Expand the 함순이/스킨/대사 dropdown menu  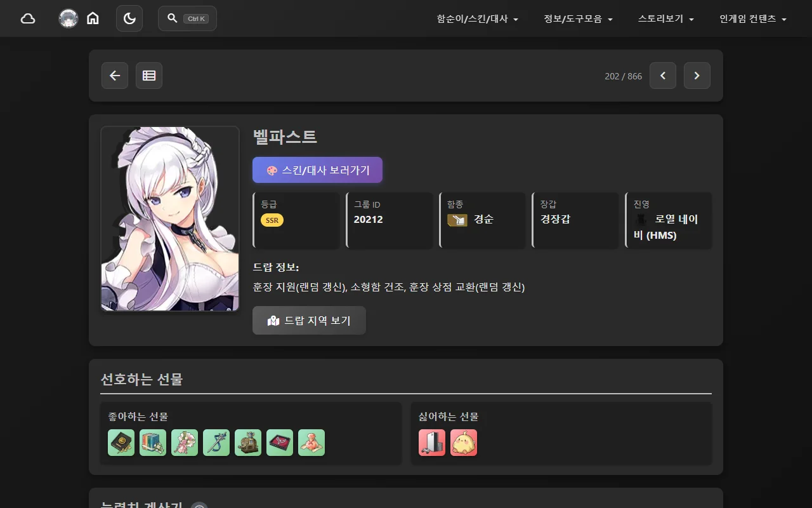(x=478, y=19)
